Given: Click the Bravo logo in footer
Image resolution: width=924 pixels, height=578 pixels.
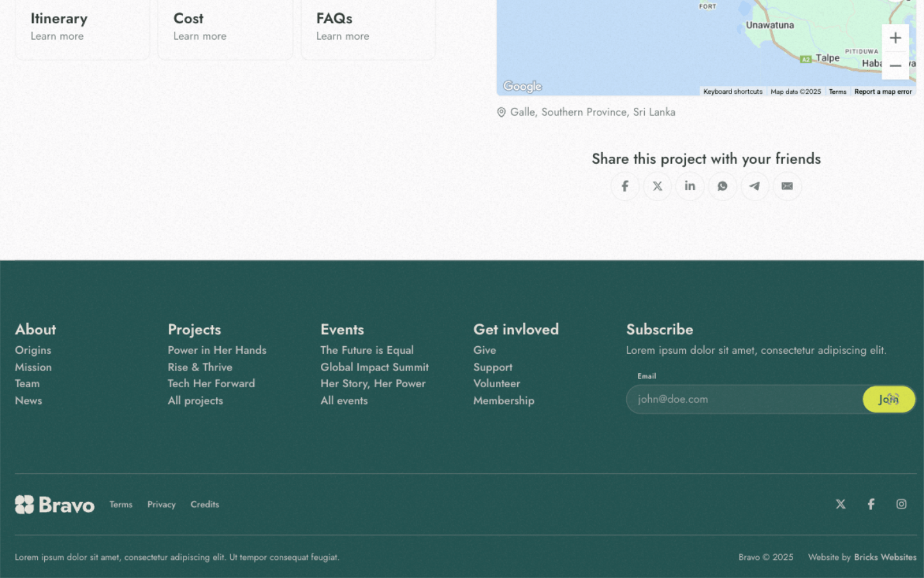Looking at the screenshot, I should (x=55, y=505).
